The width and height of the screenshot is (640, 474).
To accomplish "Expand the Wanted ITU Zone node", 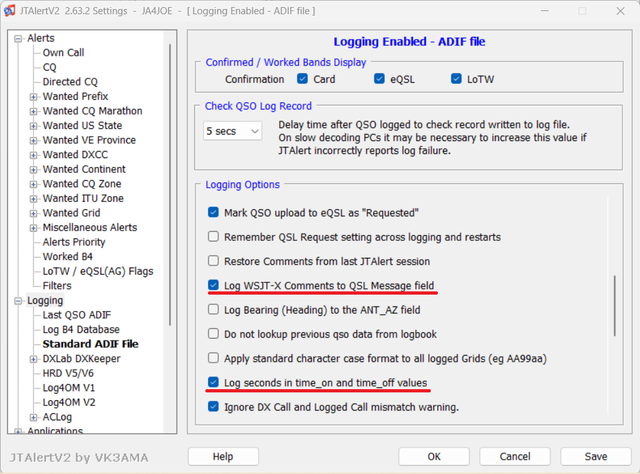I will [x=33, y=199].
